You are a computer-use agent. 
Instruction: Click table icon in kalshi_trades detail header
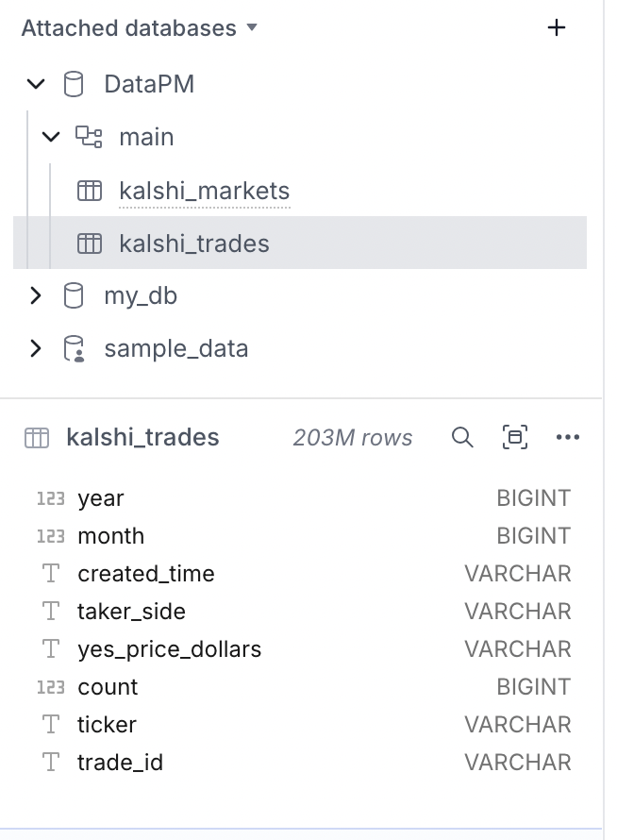[x=37, y=438]
